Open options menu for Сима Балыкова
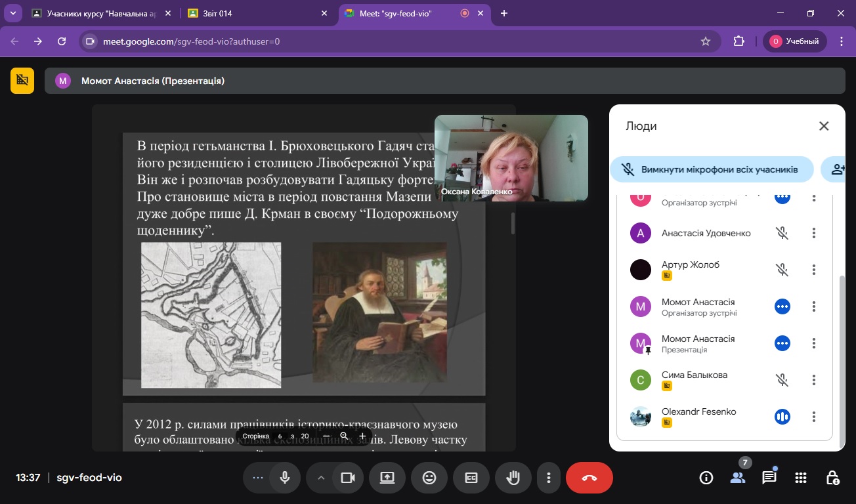Viewport: 856px width, 504px height. [x=813, y=380]
